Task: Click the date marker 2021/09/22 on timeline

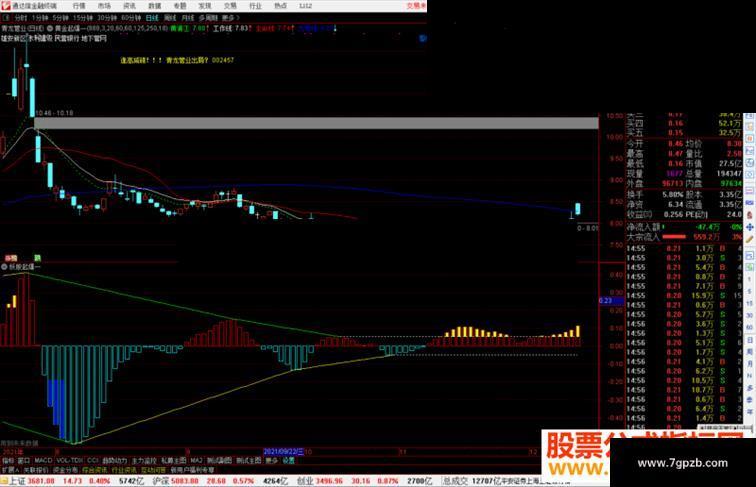Action: click(x=284, y=452)
